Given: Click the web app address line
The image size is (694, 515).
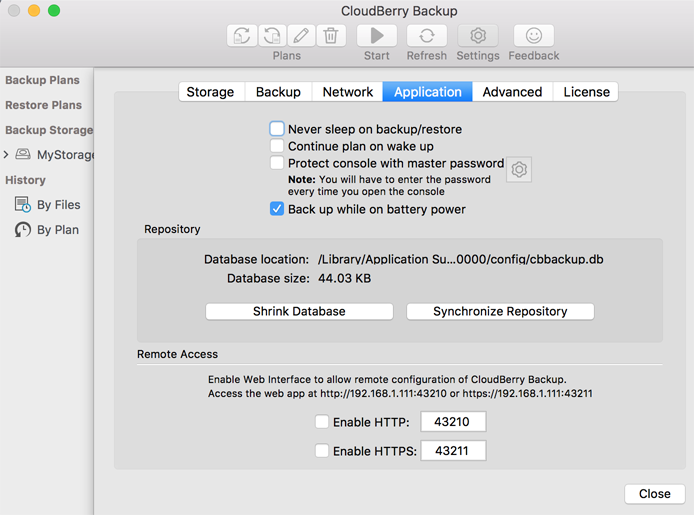Looking at the screenshot, I should [400, 393].
